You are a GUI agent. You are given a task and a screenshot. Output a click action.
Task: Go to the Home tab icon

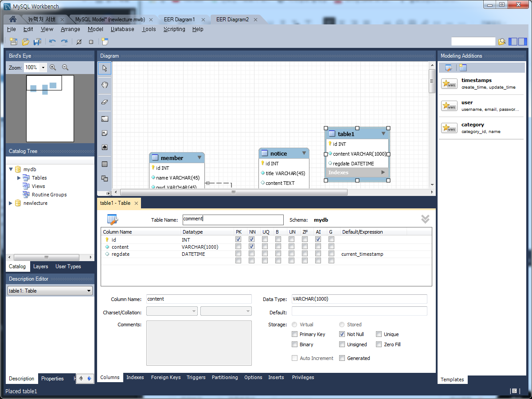(x=13, y=20)
